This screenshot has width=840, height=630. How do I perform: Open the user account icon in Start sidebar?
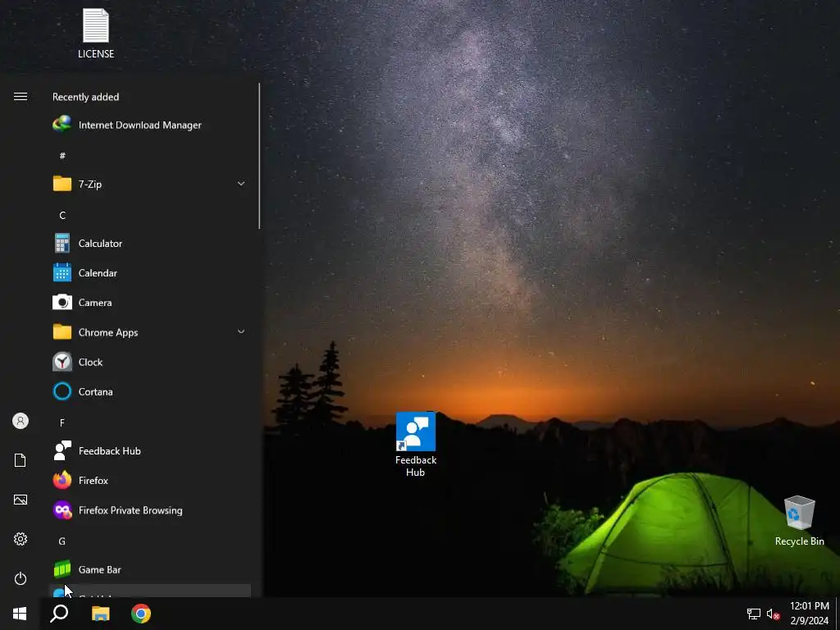[x=21, y=421]
